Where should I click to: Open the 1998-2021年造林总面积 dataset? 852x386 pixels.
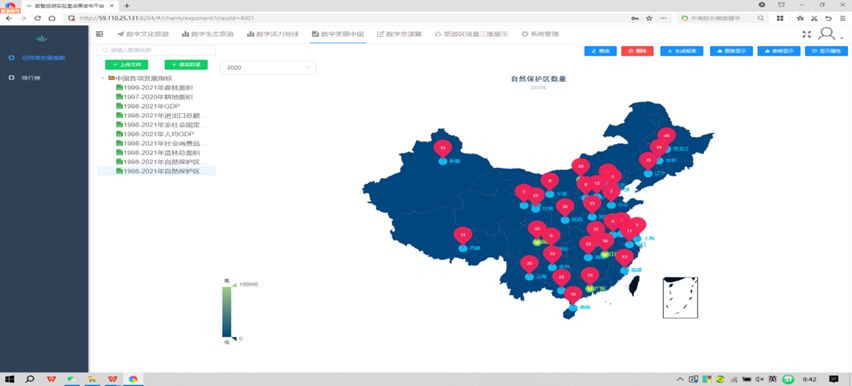click(161, 153)
